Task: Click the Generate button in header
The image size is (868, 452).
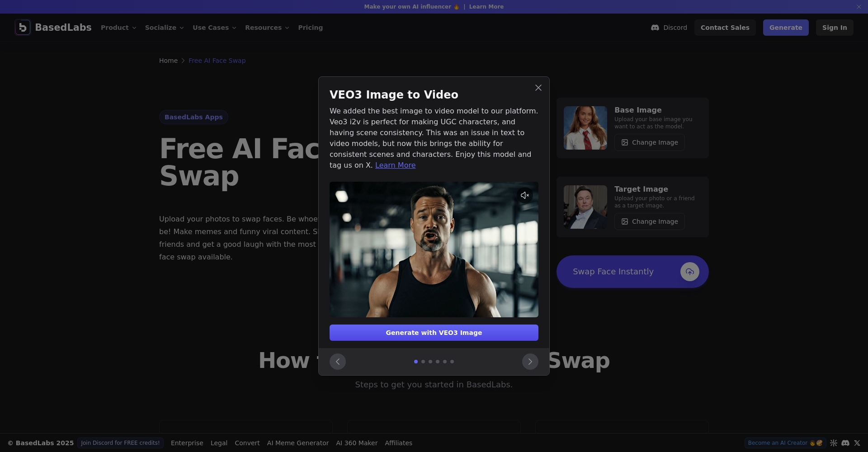Action: [786, 28]
